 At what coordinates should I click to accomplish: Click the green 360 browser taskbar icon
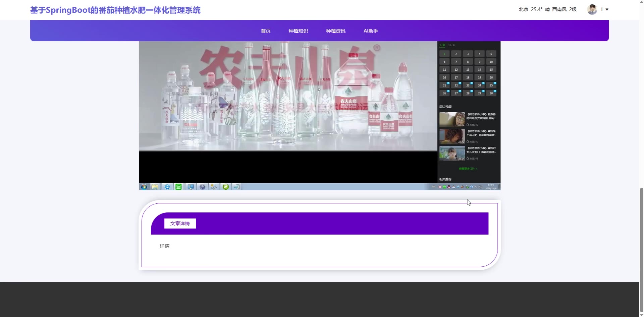coord(226,187)
